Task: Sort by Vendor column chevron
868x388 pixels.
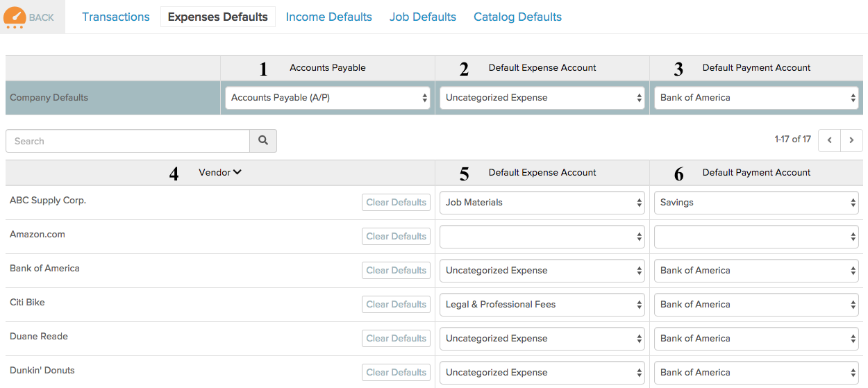Action: (237, 172)
